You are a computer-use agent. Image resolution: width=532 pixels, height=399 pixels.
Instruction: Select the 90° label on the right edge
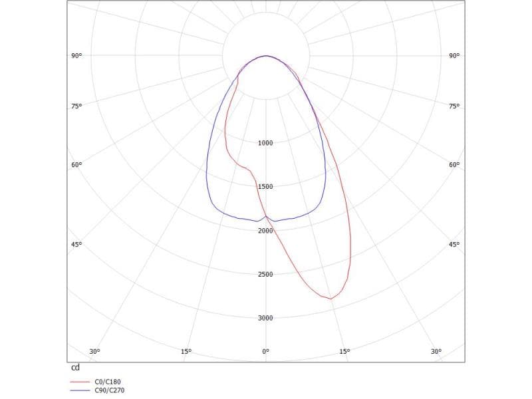click(454, 57)
